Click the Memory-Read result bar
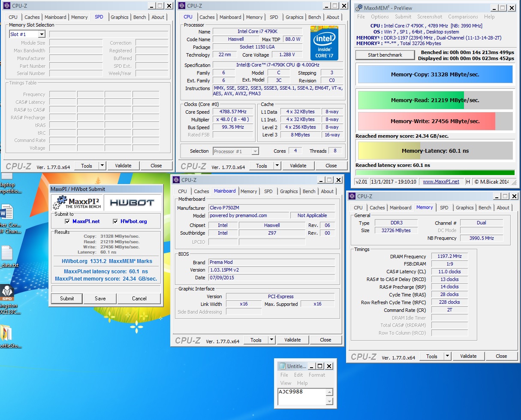This screenshot has height=420, width=521. pyautogui.click(x=435, y=100)
